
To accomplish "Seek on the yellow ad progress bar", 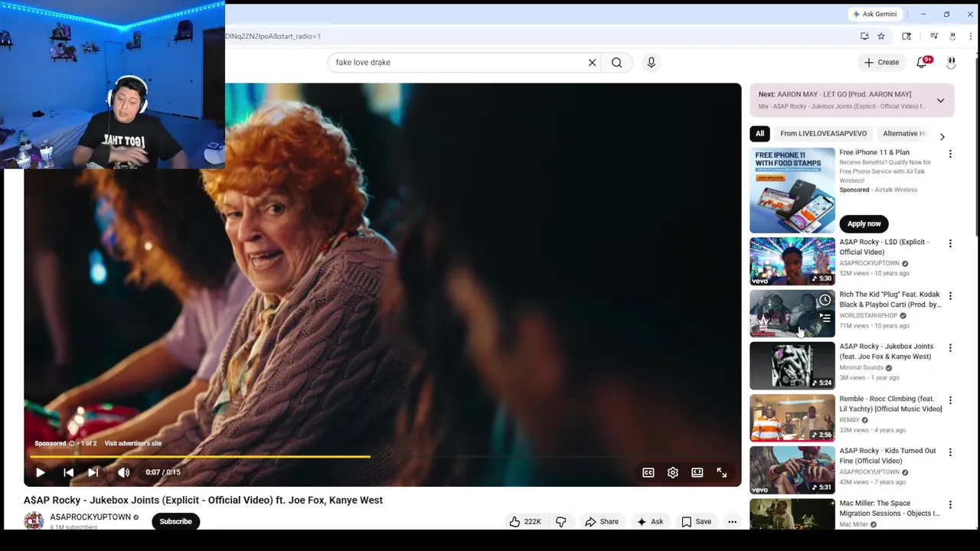I will [383, 456].
